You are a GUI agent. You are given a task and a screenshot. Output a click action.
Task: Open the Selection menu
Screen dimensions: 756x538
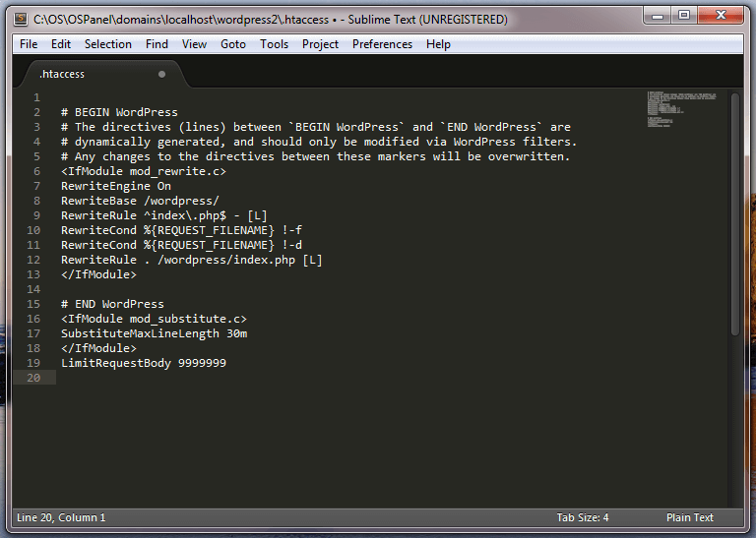(108, 44)
